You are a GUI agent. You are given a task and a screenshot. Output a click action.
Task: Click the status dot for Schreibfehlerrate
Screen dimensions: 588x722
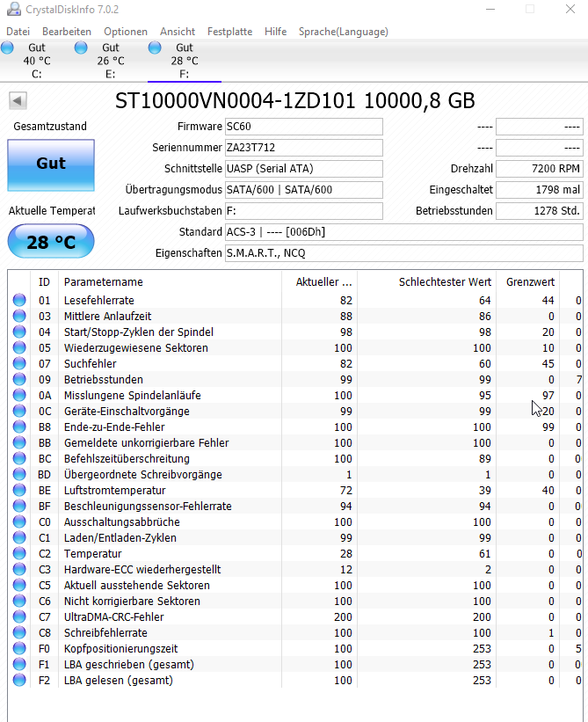[19, 632]
